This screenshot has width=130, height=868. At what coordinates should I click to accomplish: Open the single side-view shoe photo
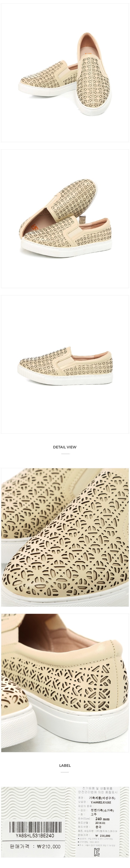(65, 364)
